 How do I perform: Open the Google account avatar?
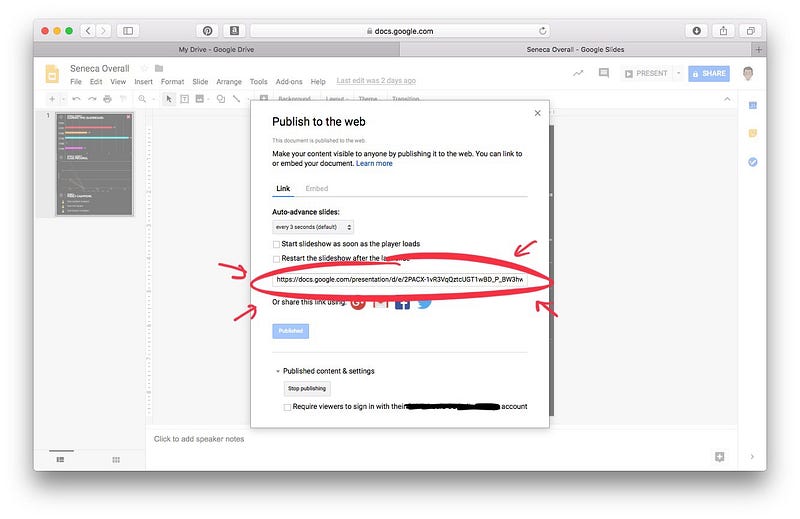point(748,73)
